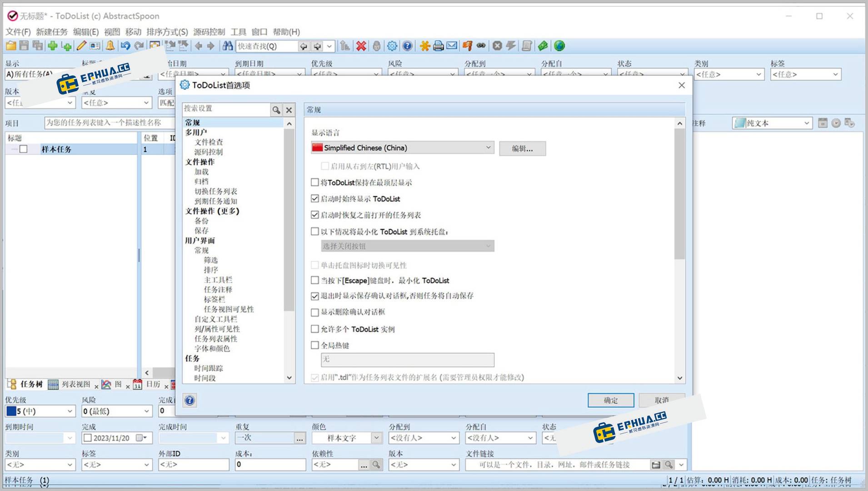868x491 pixels.
Task: Open the 颜色 sample text color picker
Action: coord(376,437)
